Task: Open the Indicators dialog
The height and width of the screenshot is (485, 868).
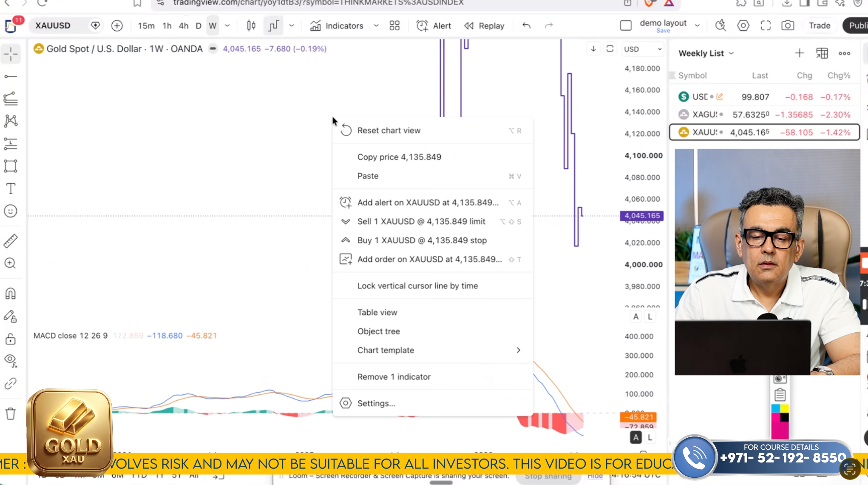Action: point(337,26)
